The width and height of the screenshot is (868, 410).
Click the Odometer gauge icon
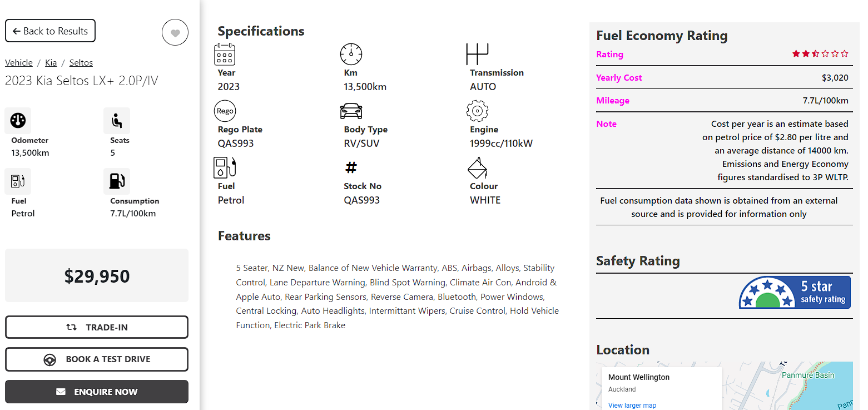(18, 121)
